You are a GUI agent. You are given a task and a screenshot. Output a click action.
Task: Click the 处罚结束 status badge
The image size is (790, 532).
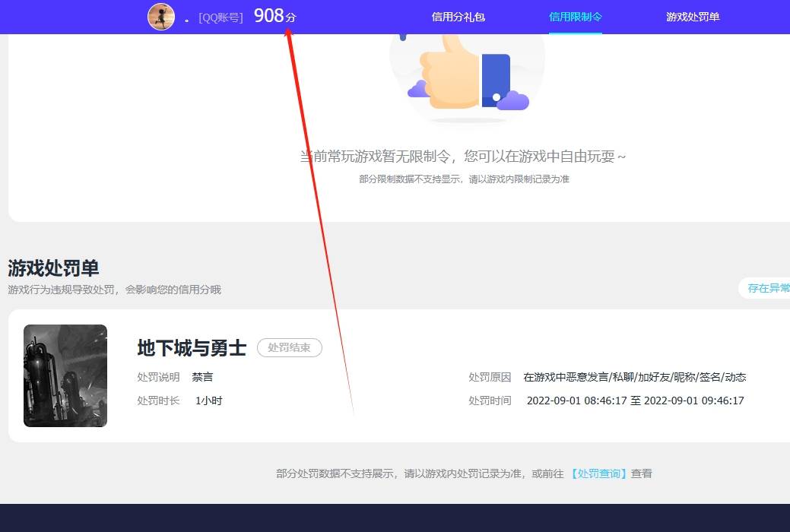click(x=289, y=348)
